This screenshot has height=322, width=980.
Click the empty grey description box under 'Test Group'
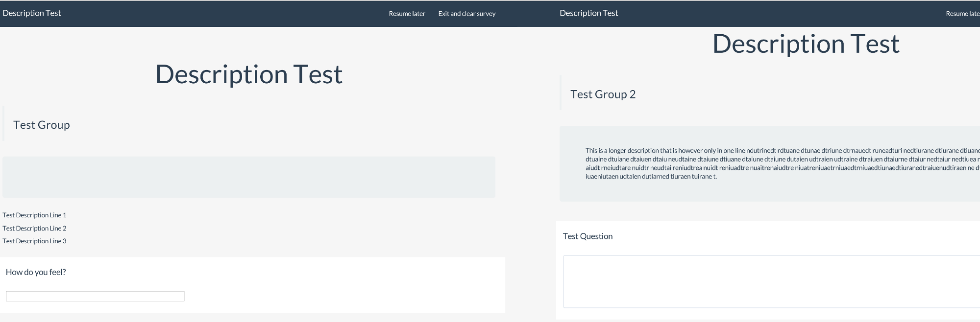[249, 177]
